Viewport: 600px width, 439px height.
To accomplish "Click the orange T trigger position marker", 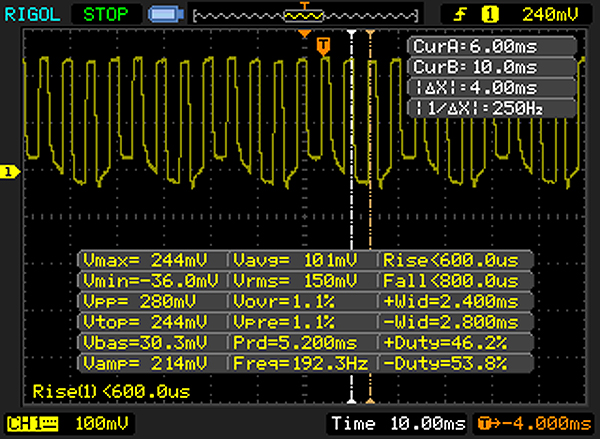I will click(x=323, y=46).
